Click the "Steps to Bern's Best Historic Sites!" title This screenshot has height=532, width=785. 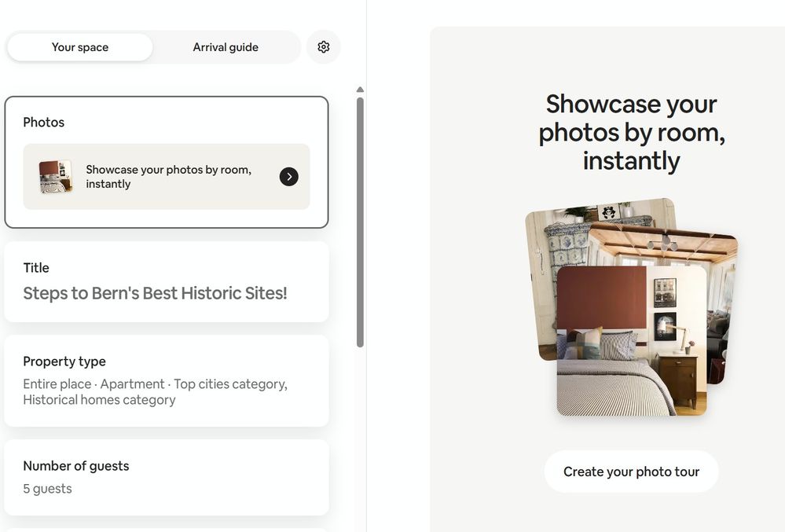point(155,293)
